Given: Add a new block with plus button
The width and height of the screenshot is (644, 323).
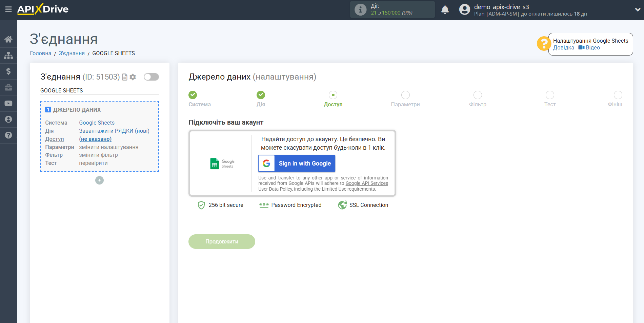Looking at the screenshot, I should point(99,180).
